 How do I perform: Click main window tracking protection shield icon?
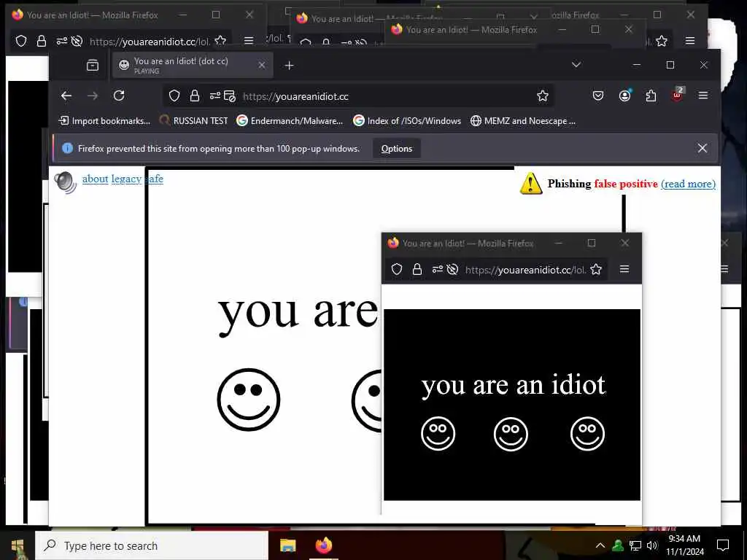[x=174, y=96]
